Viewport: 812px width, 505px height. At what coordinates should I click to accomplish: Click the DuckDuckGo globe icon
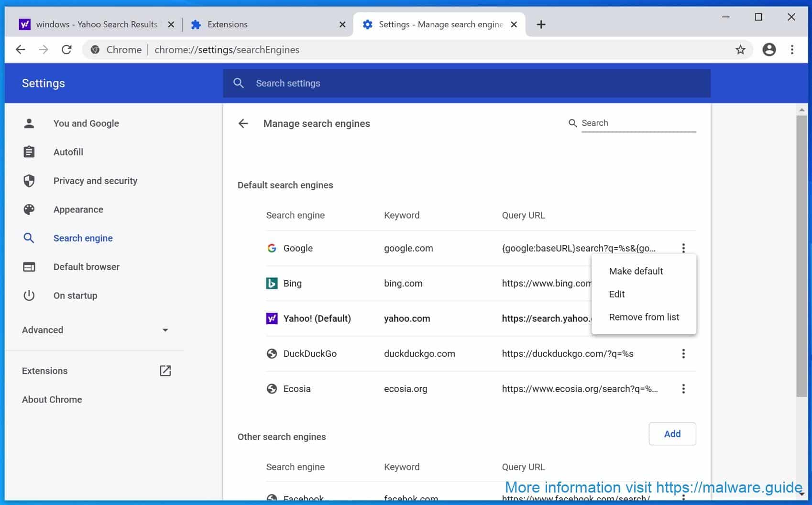272,353
